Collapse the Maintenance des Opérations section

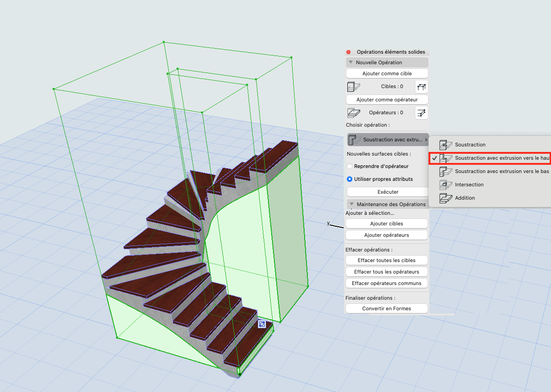(x=351, y=204)
